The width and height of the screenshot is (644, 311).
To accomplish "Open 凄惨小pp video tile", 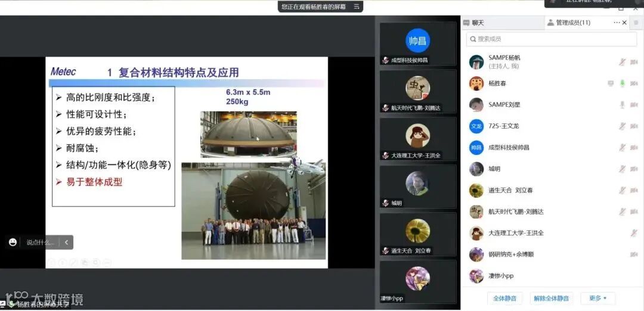I will (x=417, y=282).
